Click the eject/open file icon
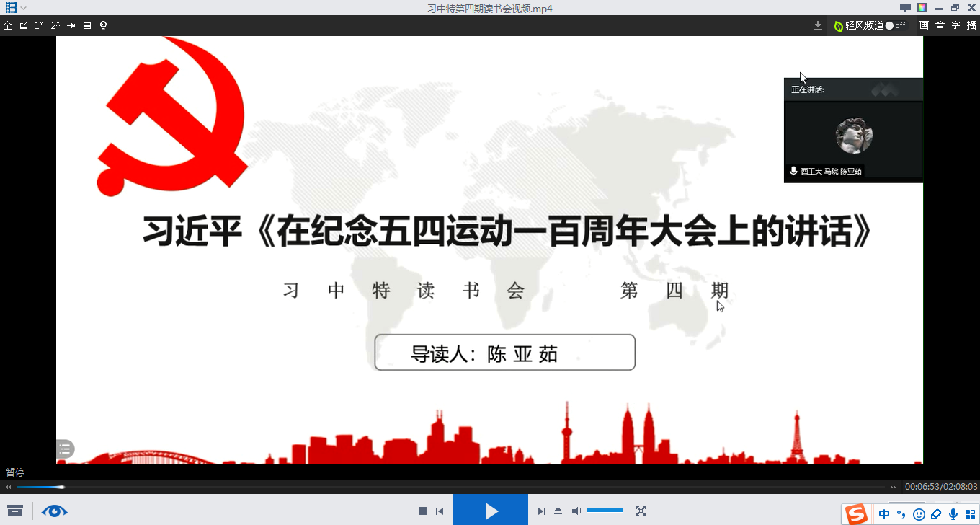Screen dimensions: 980x525 pyautogui.click(x=558, y=511)
